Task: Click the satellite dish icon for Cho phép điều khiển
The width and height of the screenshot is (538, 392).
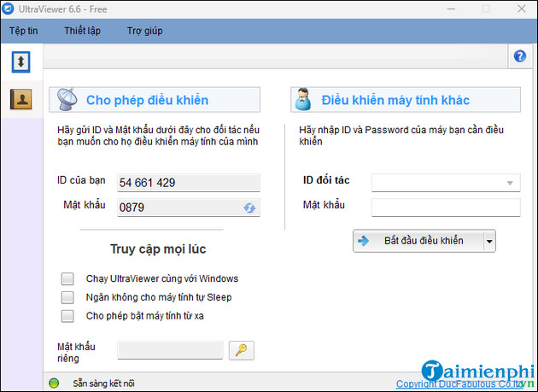Action: point(67,100)
